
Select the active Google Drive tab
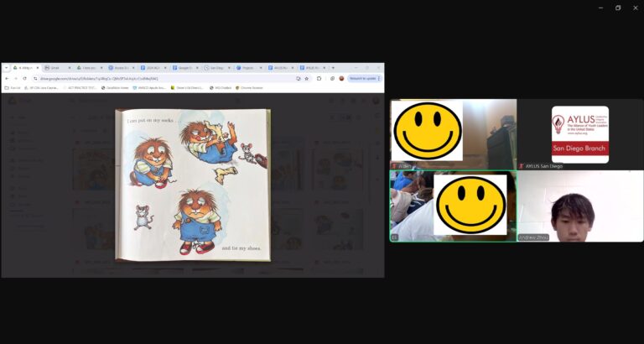[x=26, y=68]
